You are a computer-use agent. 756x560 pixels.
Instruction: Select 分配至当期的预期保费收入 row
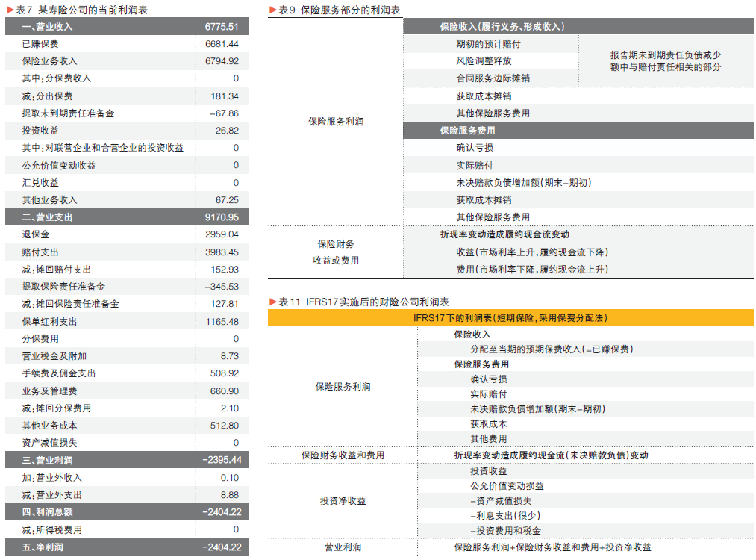[x=585, y=349]
